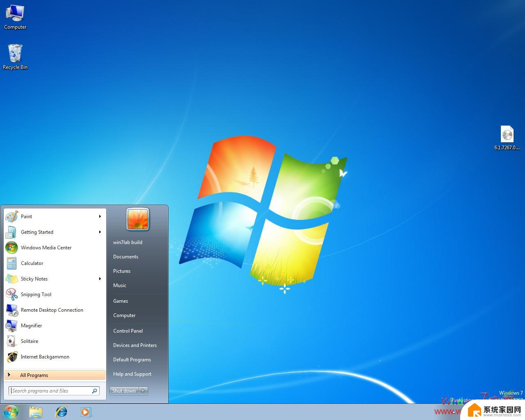The height and width of the screenshot is (420, 525).
Task: Open Control Panel
Action: (x=128, y=331)
